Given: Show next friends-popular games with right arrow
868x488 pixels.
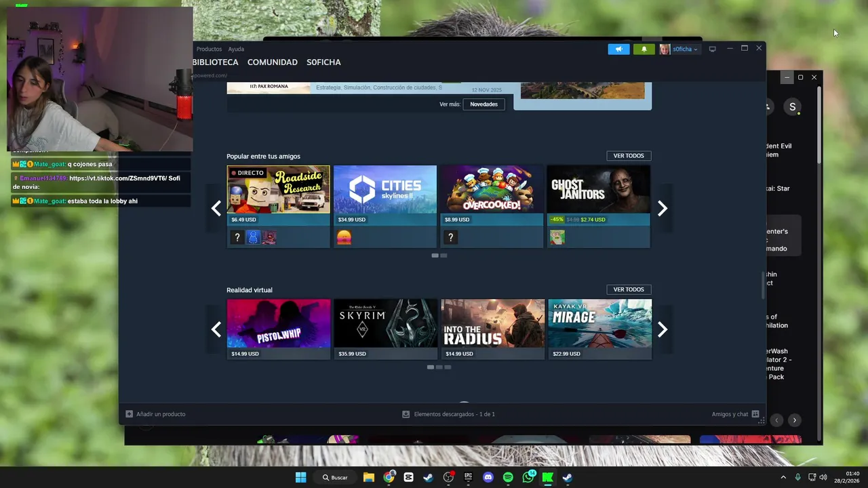Looking at the screenshot, I should tap(663, 208).
